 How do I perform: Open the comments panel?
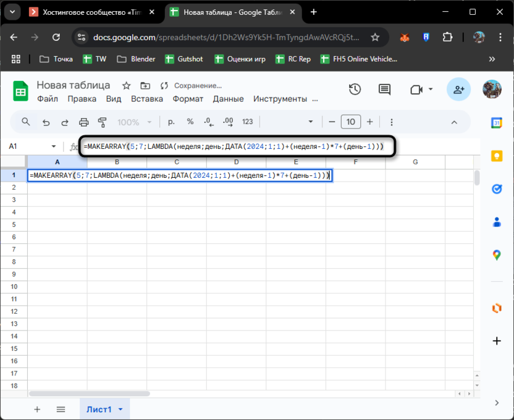click(384, 89)
